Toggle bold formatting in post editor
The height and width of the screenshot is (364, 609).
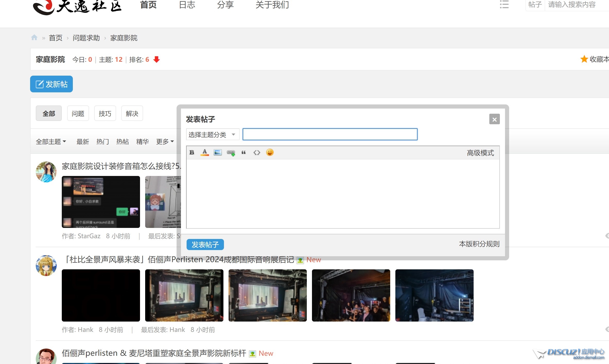[x=192, y=153]
